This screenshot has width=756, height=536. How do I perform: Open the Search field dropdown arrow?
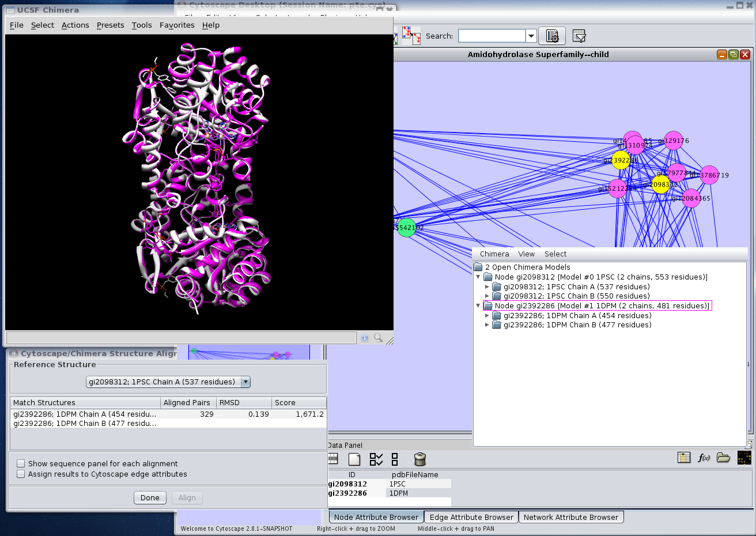coord(531,36)
